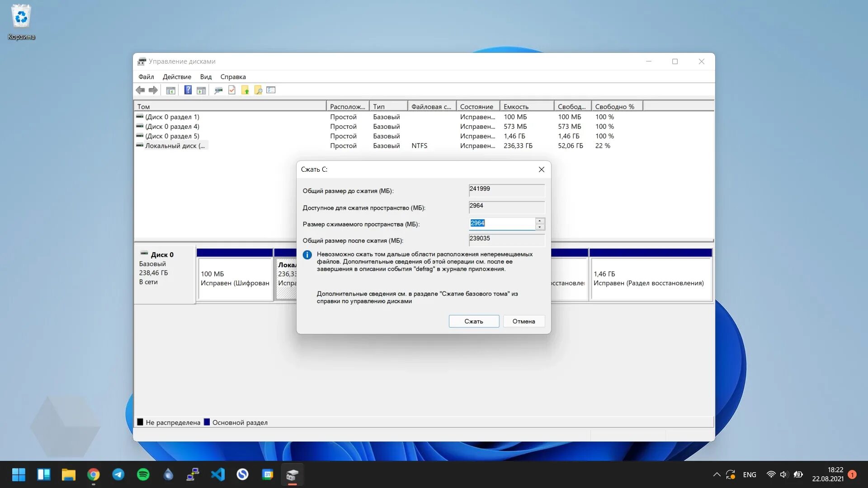Open the Файл menu
Image resolution: width=868 pixels, height=488 pixels.
(146, 77)
